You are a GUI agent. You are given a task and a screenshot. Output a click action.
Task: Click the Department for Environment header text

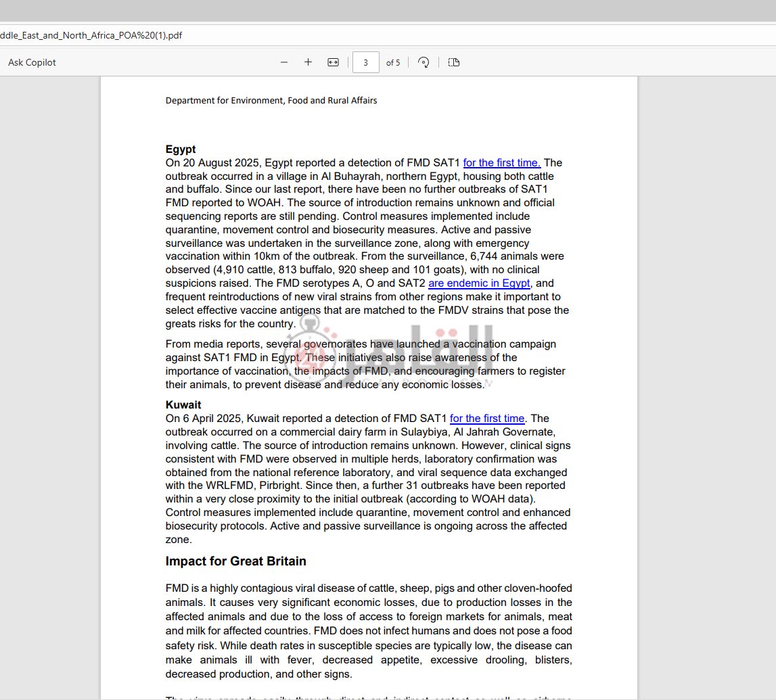pos(271,100)
